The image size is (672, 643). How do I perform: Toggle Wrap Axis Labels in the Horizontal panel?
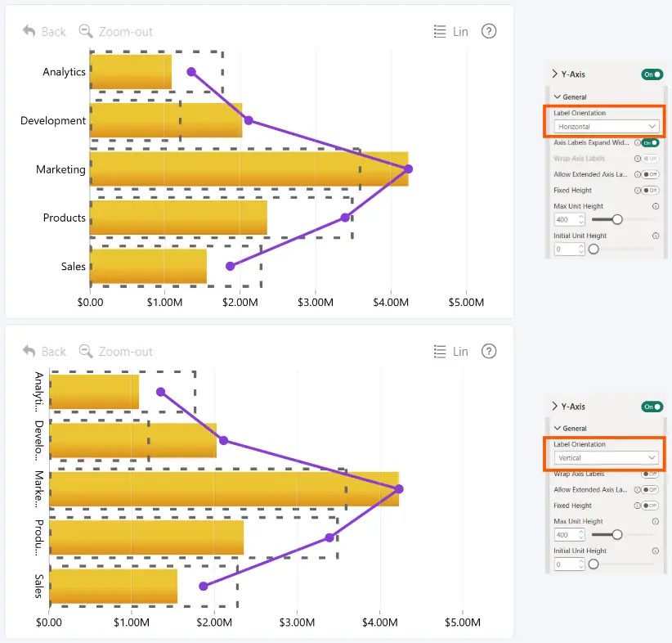pos(650,159)
